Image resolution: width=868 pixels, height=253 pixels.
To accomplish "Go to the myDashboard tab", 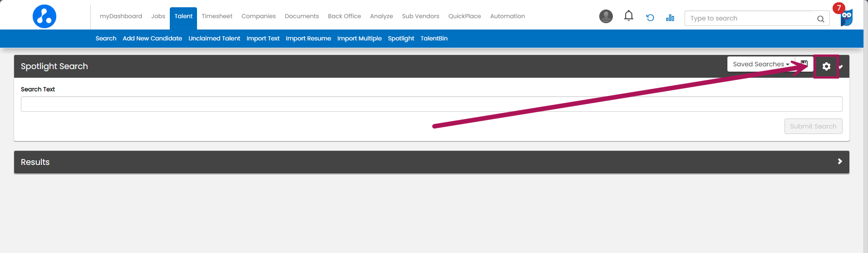I will pyautogui.click(x=121, y=16).
